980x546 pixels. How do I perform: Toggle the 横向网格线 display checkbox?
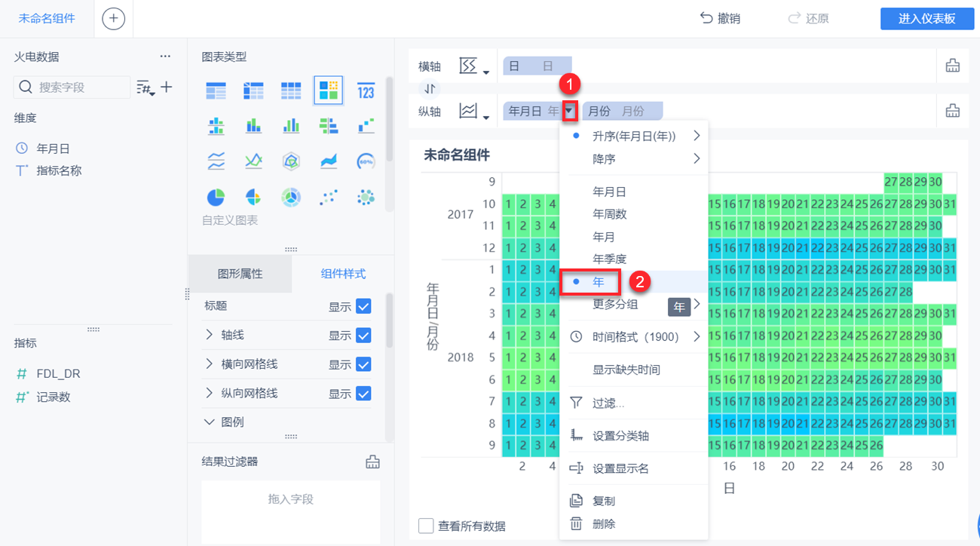363,364
